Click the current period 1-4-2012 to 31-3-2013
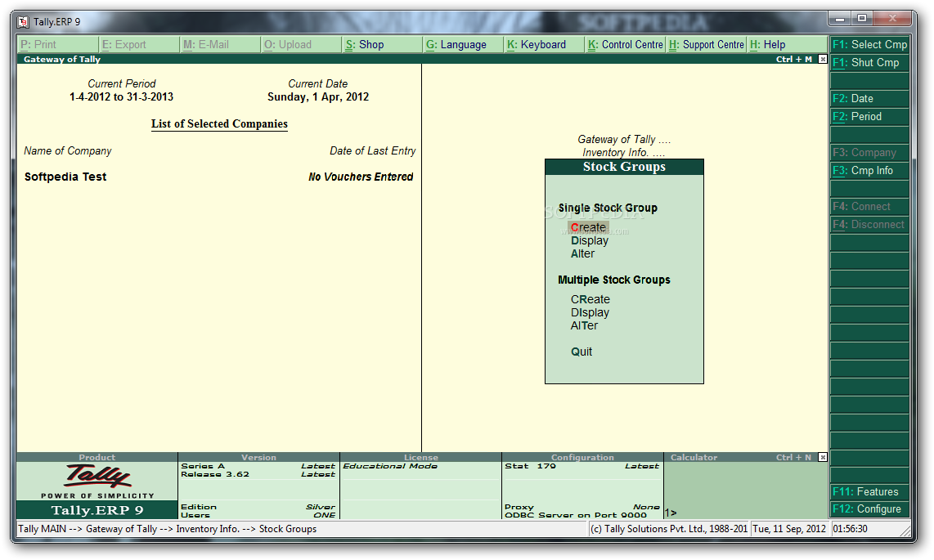 [x=122, y=97]
